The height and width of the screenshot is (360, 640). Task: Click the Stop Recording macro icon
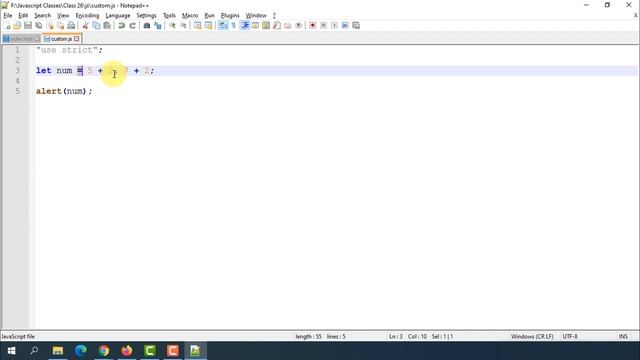323,25
